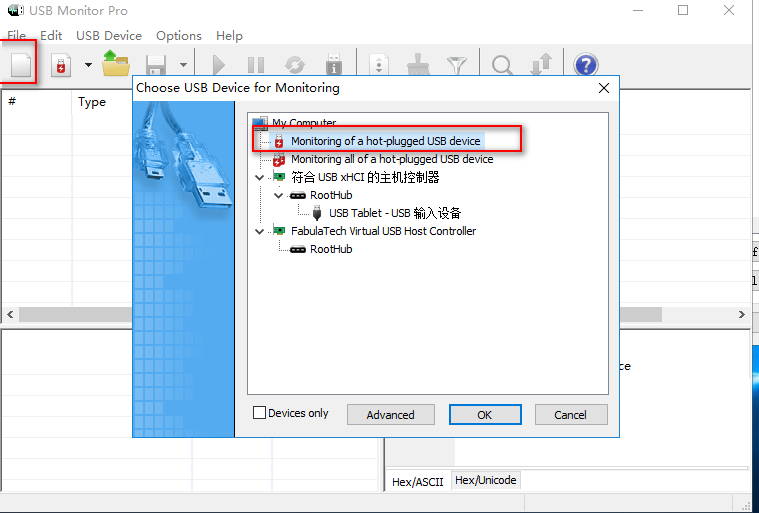The image size is (759, 513).
Task: Click the export arrows toolbar icon
Action: point(541,64)
